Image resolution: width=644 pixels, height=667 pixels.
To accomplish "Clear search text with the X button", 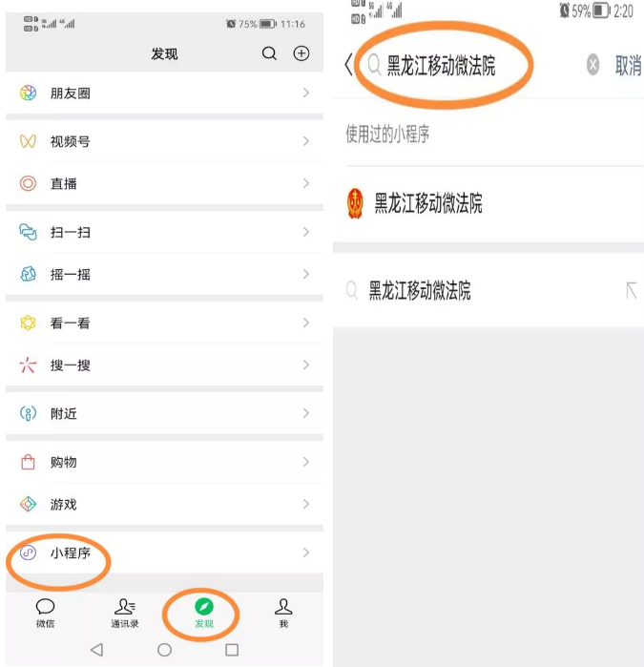I will (592, 65).
